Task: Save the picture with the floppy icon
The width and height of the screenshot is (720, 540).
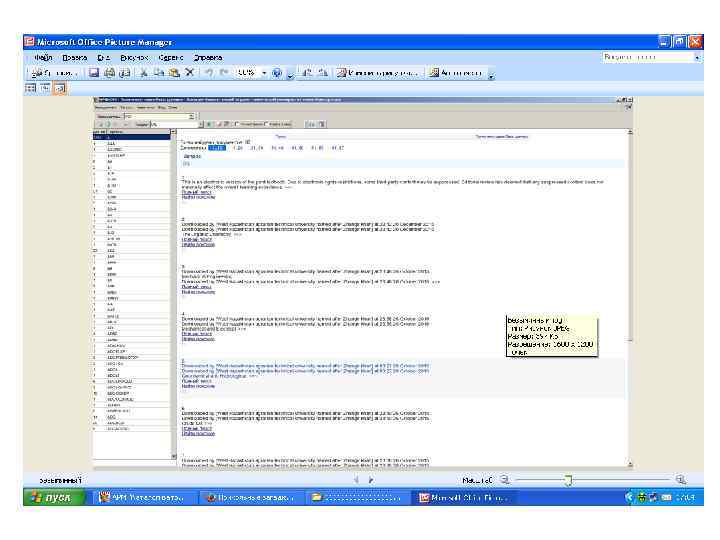Action: pyautogui.click(x=94, y=73)
